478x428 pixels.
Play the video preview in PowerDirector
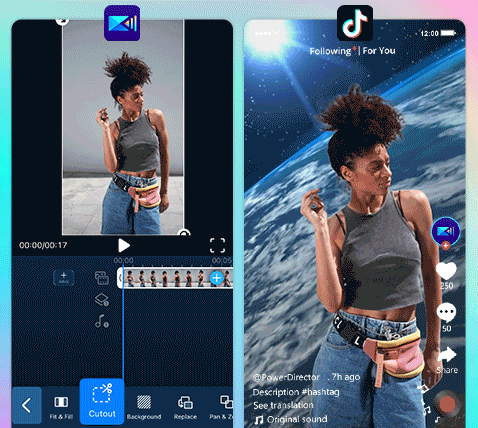pos(124,246)
